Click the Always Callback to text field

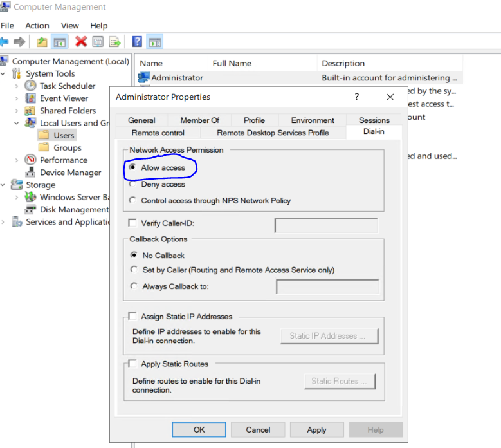point(327,286)
